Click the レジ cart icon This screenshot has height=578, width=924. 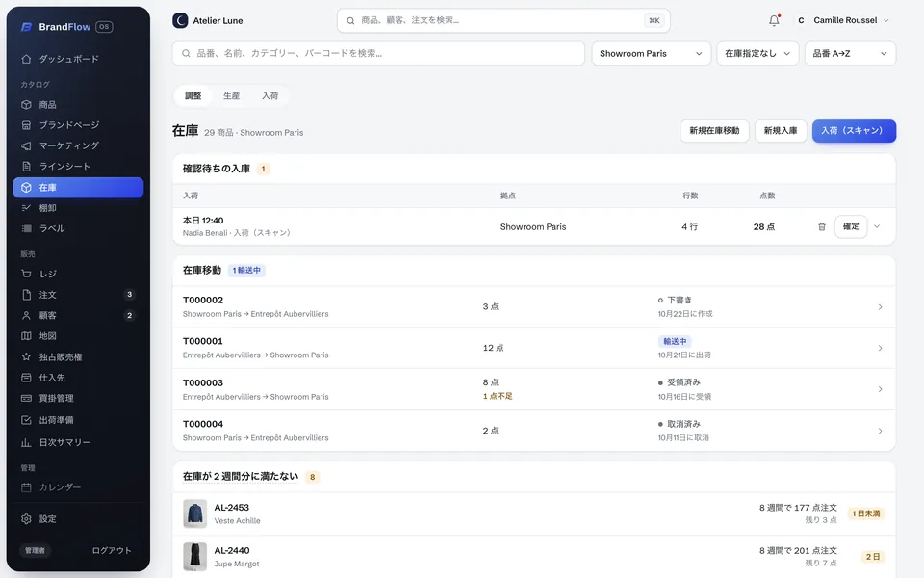coord(26,274)
